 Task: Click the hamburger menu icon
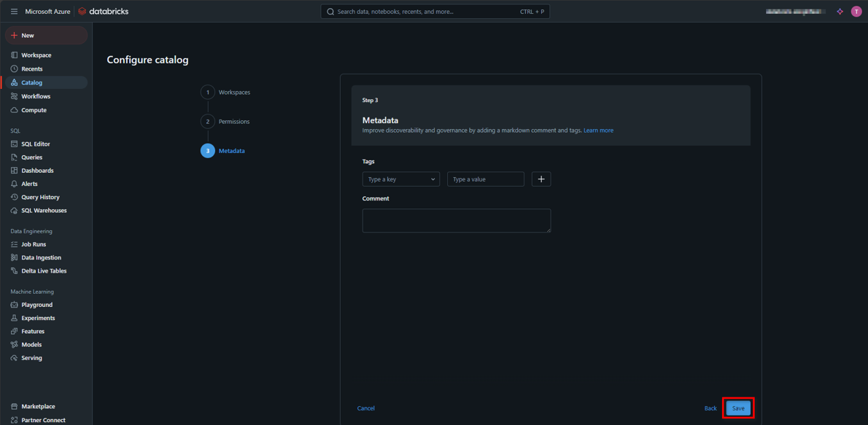pos(14,12)
